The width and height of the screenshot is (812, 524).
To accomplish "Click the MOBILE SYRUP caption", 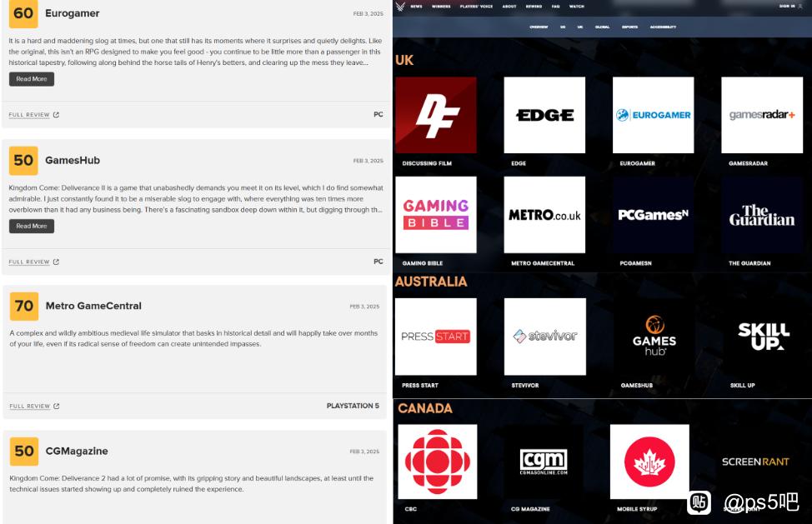I will (637, 509).
